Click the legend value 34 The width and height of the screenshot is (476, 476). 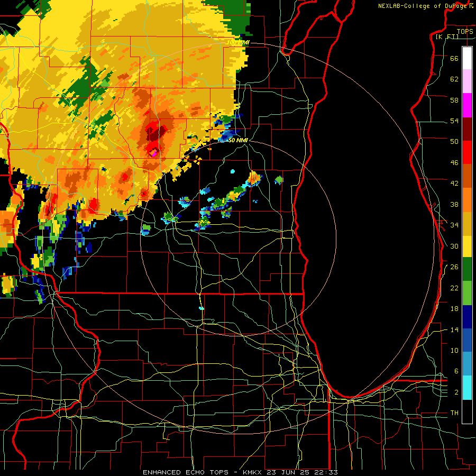coord(454,225)
